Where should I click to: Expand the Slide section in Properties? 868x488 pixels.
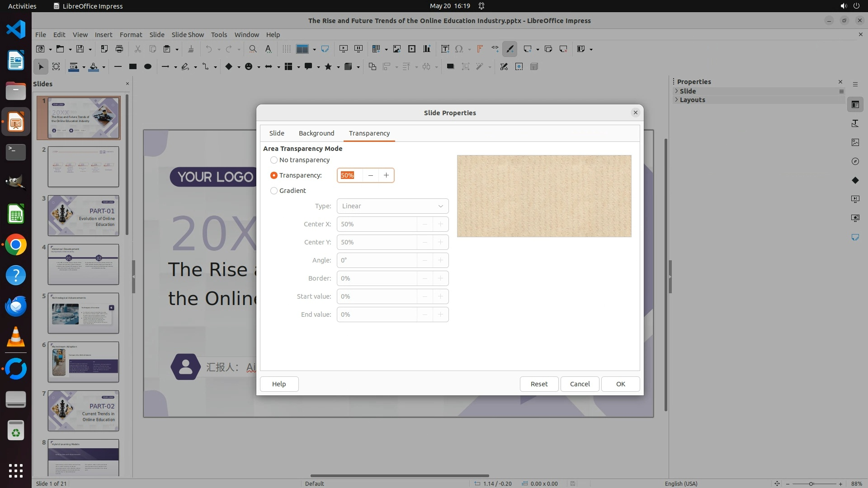[687, 91]
